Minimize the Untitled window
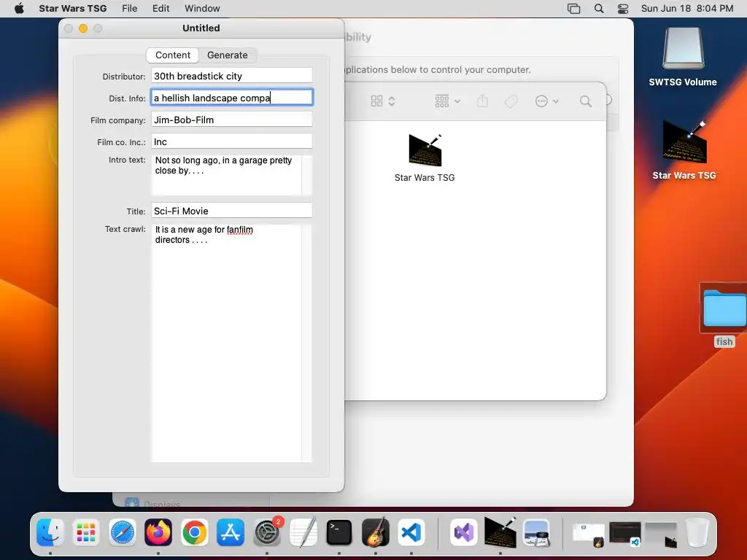This screenshot has width=747, height=560. click(83, 28)
